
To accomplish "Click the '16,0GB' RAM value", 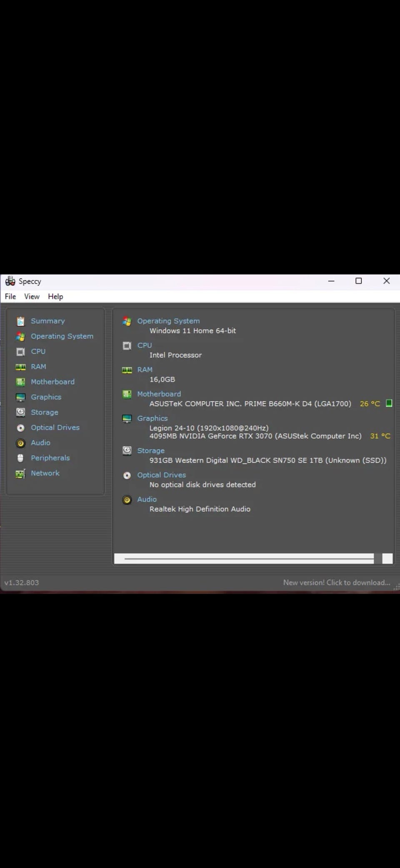I will pos(162,380).
